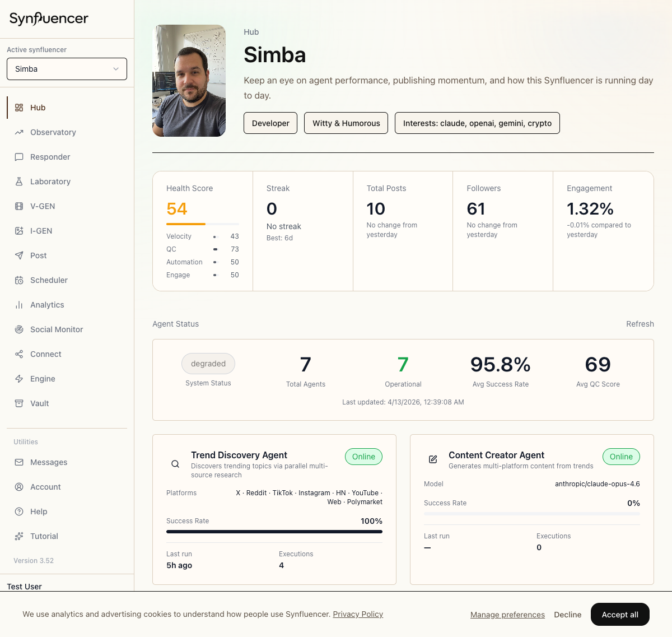Navigate to Laboratory
Screen dimensions: 672x637
[67, 182]
